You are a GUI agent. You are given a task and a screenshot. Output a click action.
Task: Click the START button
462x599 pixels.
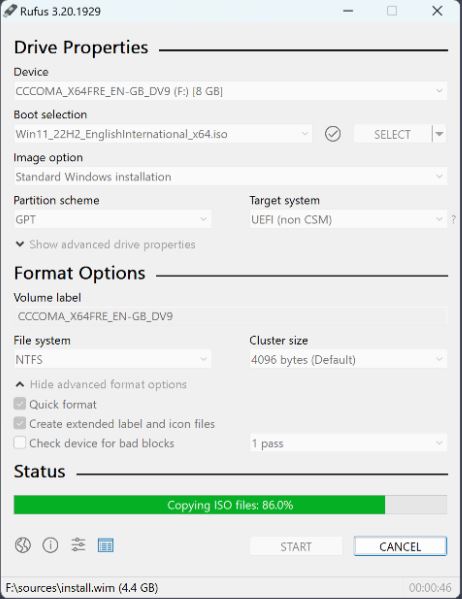[296, 546]
